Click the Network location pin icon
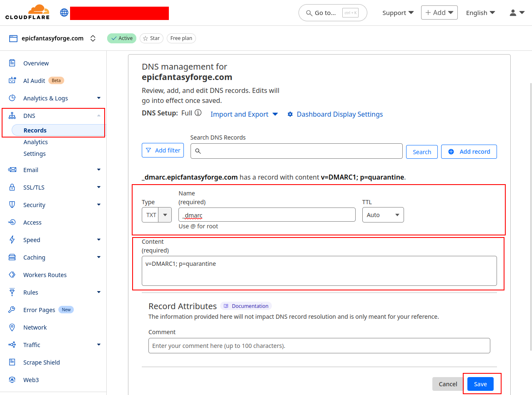The height and width of the screenshot is (395, 532). [12, 327]
